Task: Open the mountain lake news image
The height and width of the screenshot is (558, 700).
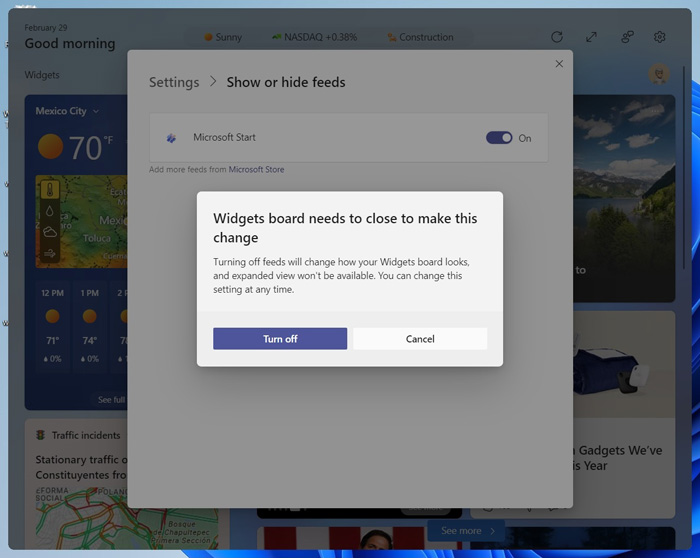Action: click(624, 198)
